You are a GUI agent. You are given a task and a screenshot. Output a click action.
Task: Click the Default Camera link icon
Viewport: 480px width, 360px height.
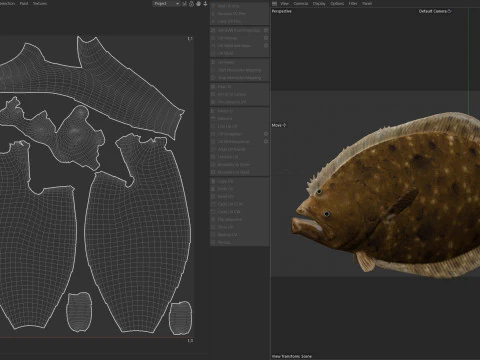click(x=449, y=11)
